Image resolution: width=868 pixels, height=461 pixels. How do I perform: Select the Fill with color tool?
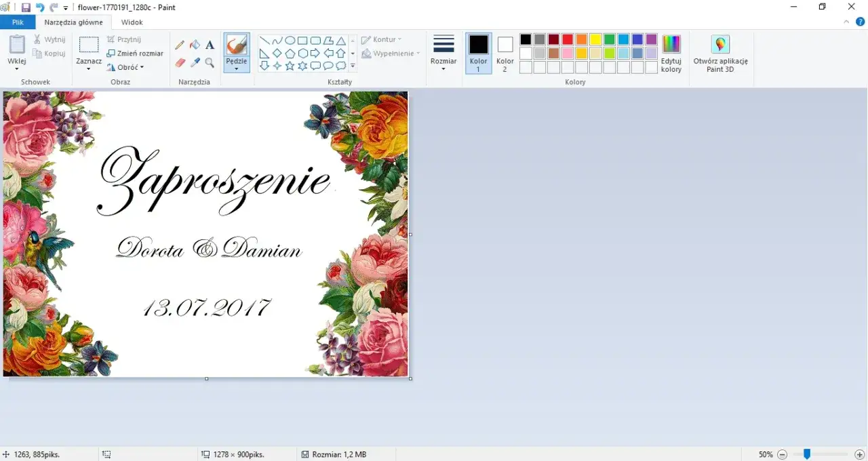pos(194,45)
